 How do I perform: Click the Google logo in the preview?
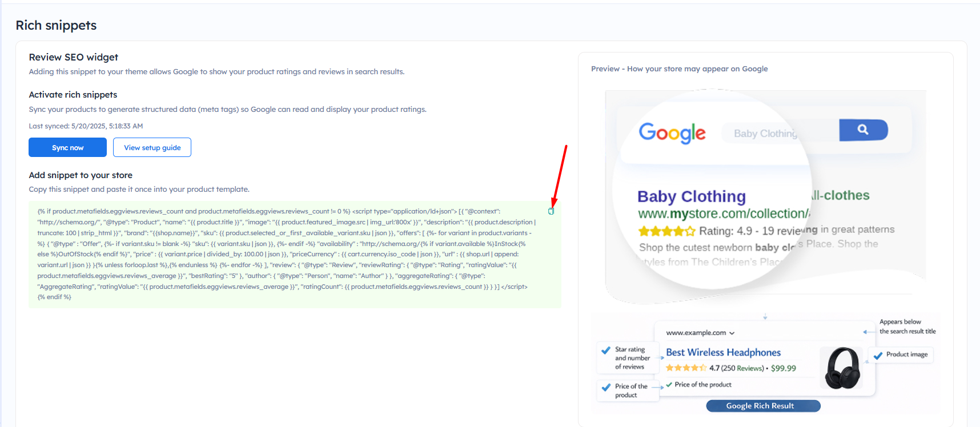672,133
